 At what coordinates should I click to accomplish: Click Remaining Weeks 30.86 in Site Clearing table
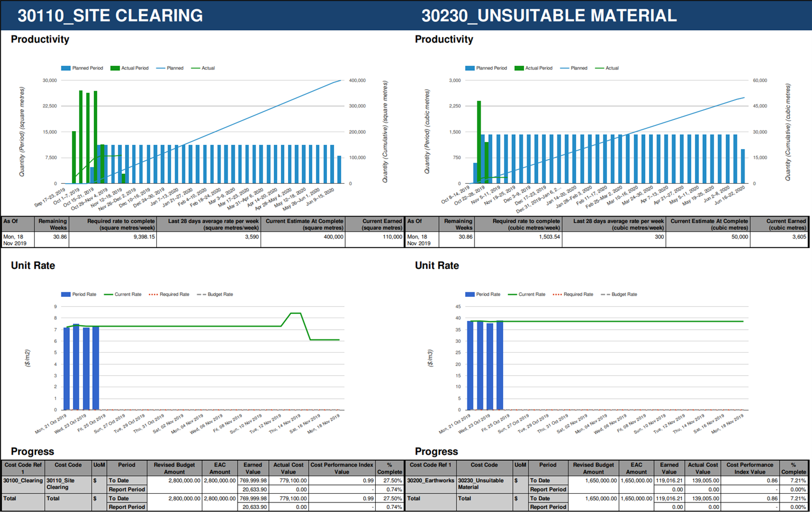(60, 237)
